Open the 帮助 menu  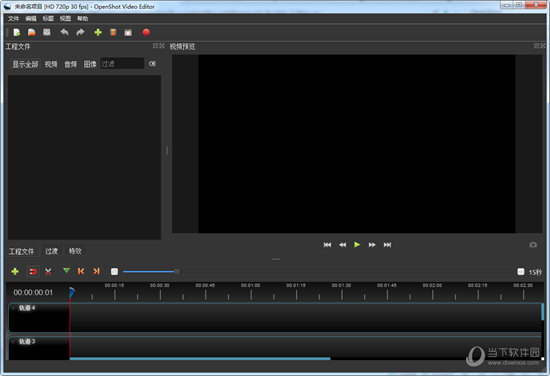coord(82,18)
